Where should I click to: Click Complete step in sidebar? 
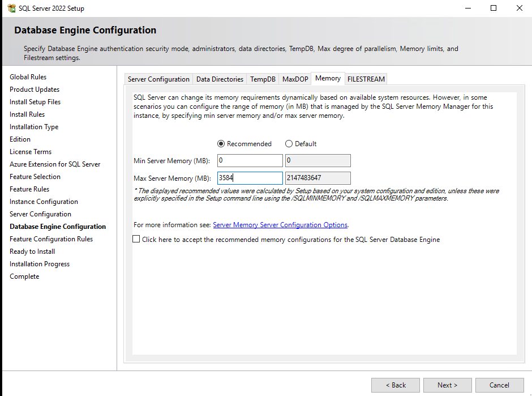24,276
